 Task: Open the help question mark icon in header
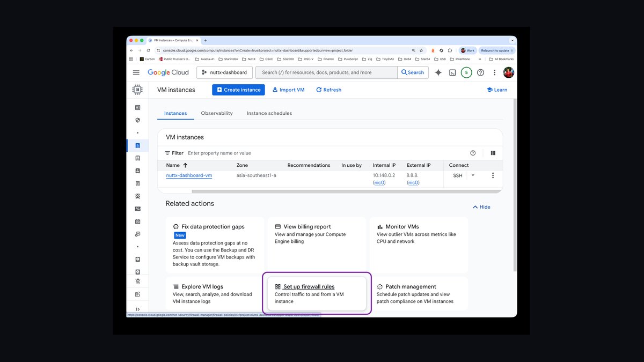[x=480, y=72]
